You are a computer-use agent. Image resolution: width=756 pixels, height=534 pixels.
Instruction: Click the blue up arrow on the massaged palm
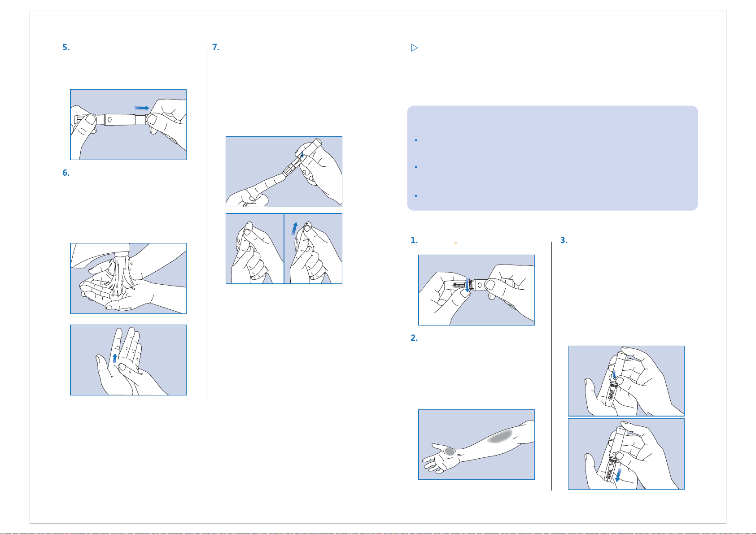115,357
